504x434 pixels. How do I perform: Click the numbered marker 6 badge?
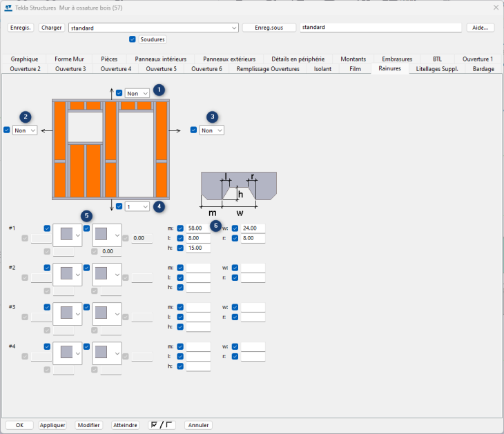point(215,224)
